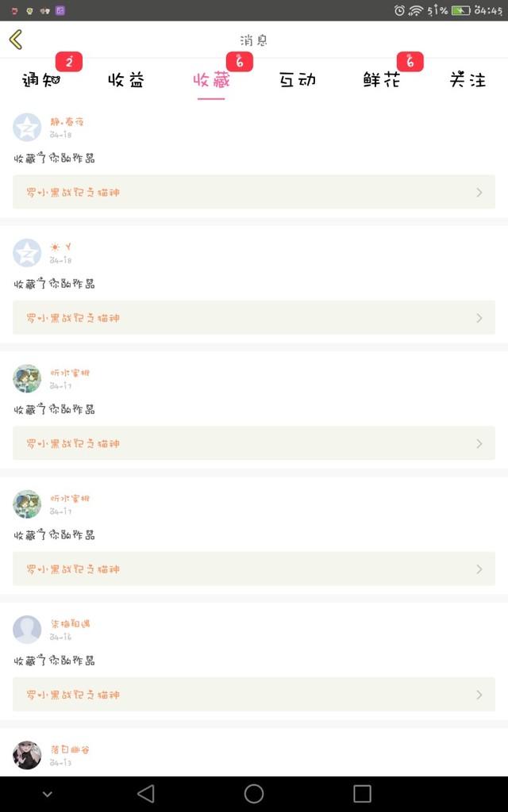The height and width of the screenshot is (812, 508).
Task: Expand chevron under 柒拾翔遇 entry
Action: [479, 695]
